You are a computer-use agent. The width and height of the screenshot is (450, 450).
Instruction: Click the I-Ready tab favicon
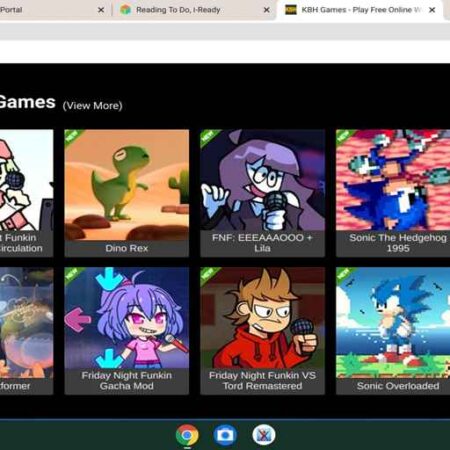pos(125,10)
